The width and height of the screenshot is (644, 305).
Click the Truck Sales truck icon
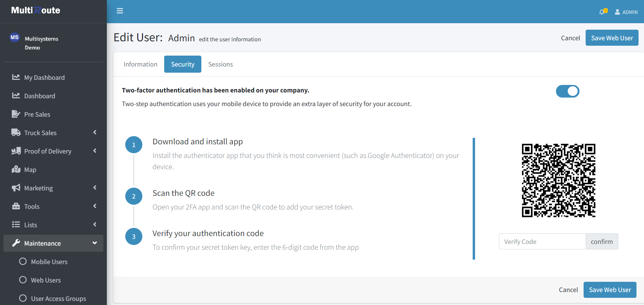point(16,132)
